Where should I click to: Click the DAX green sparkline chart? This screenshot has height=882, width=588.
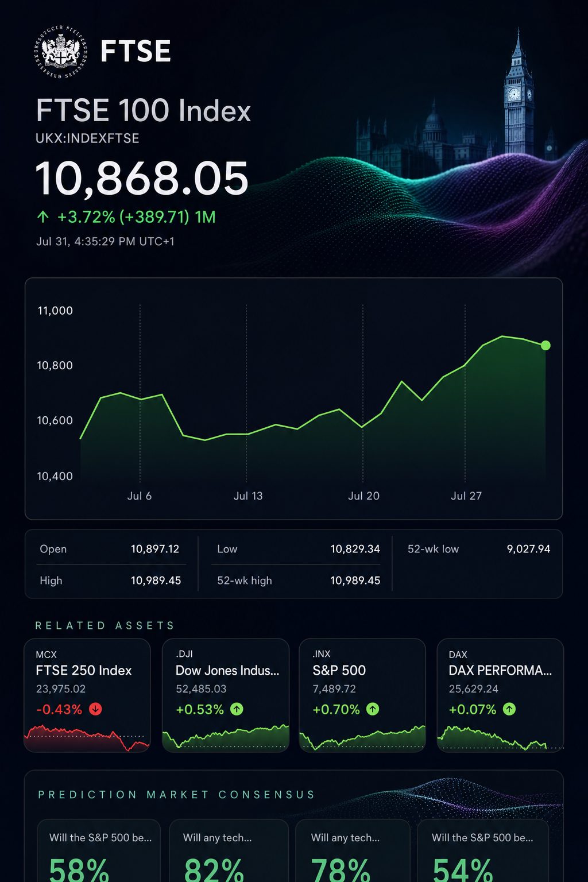tap(500, 738)
